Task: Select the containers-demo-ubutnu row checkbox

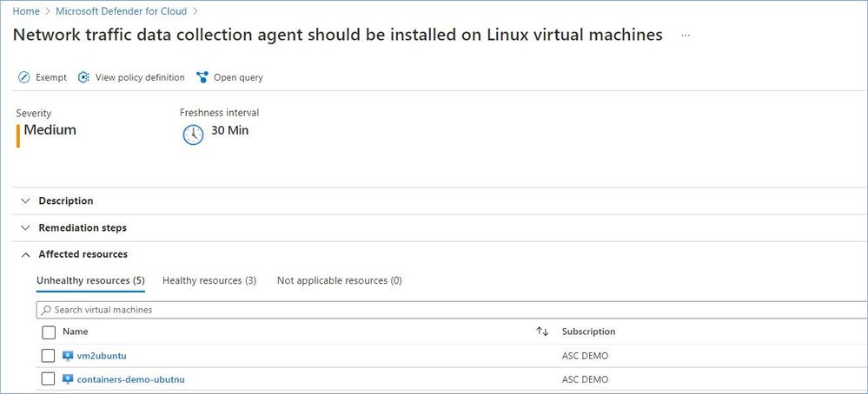Action: click(x=48, y=378)
